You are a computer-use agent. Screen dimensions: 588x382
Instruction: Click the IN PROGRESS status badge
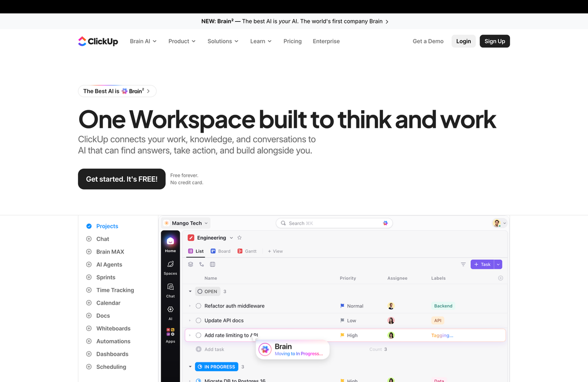pyautogui.click(x=216, y=367)
